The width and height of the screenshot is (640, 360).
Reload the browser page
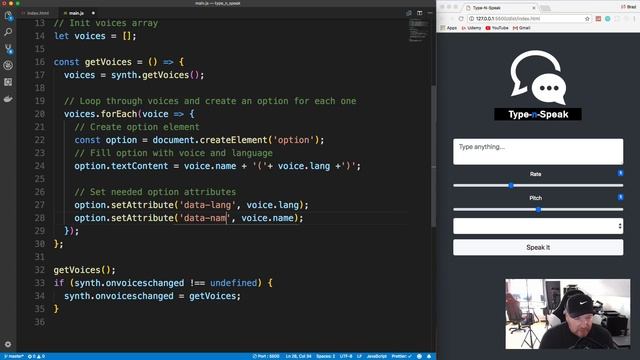pyautogui.click(x=461, y=19)
